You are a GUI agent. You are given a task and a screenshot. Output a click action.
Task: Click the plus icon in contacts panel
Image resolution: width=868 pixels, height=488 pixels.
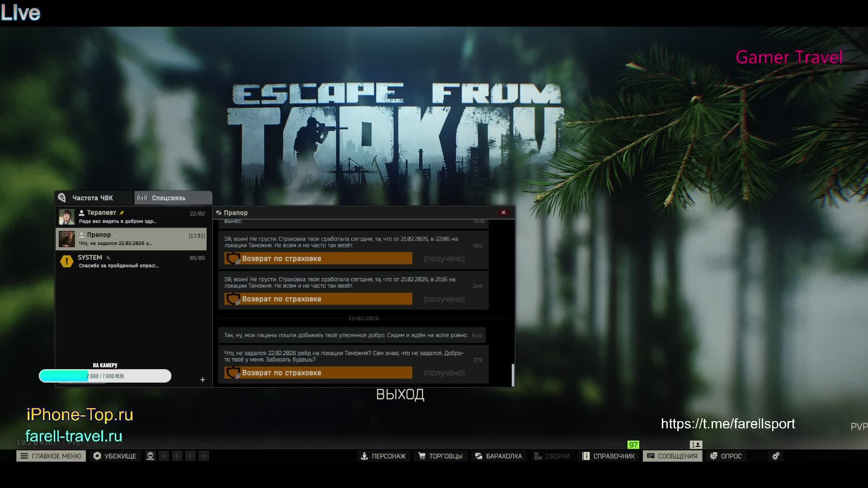coord(203,380)
